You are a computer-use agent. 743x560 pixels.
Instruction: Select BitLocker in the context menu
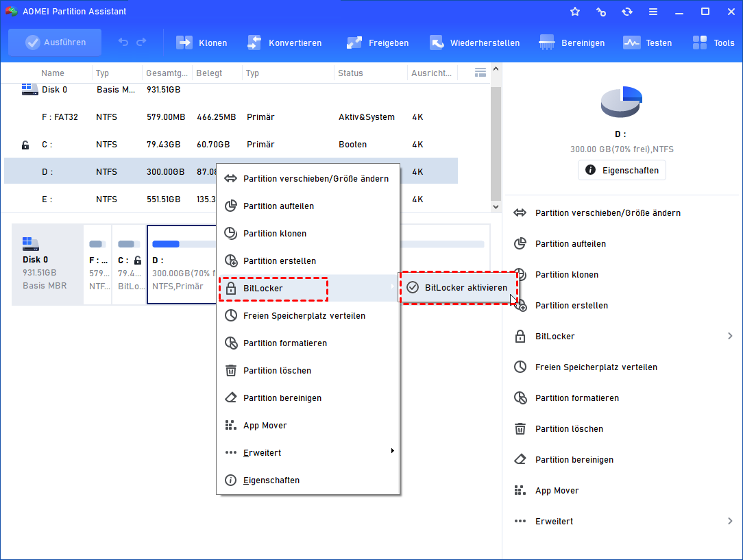308,288
